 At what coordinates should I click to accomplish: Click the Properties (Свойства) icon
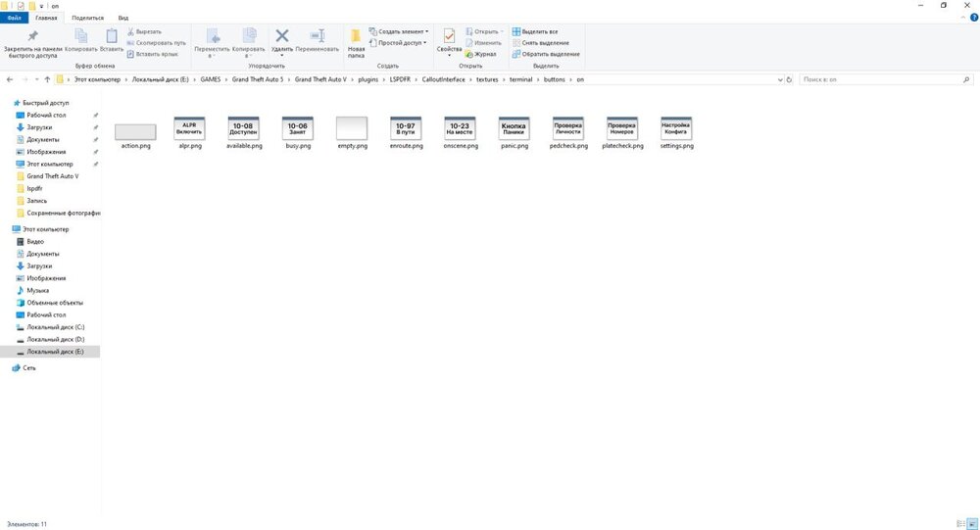pos(449,35)
